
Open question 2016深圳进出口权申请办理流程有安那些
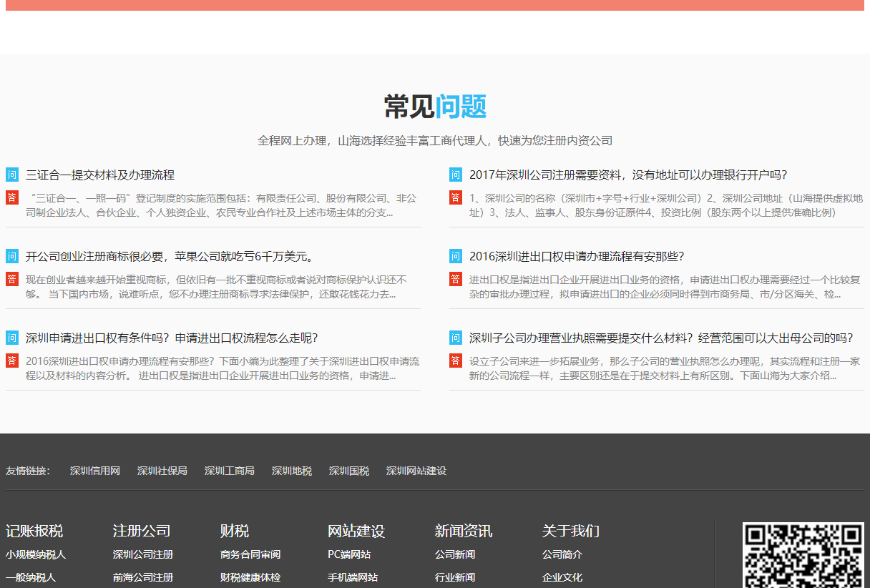point(577,256)
